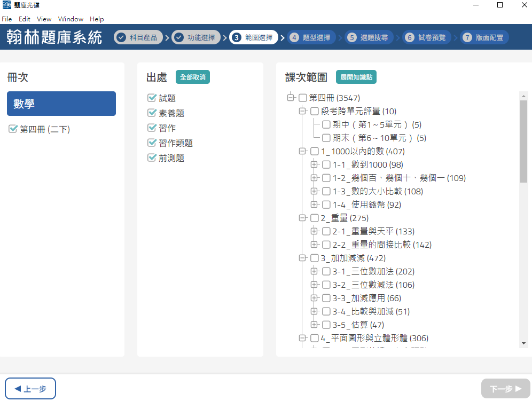Click the 上一步 back button
The width and height of the screenshot is (532, 401).
(30, 389)
